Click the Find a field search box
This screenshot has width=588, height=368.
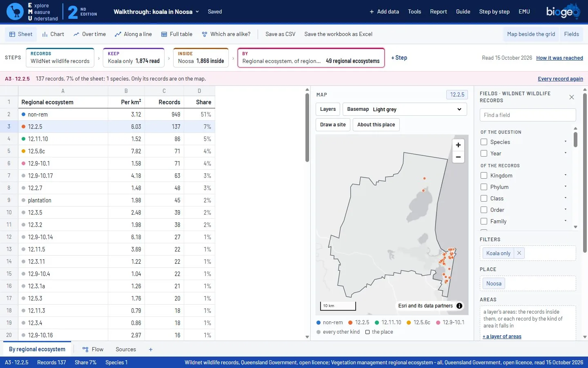tap(528, 115)
